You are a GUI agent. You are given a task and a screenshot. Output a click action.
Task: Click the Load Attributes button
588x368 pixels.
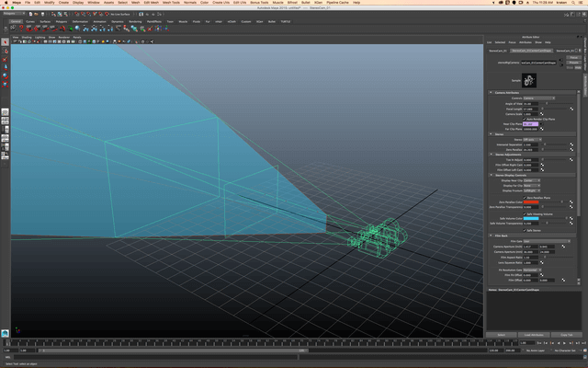(x=534, y=335)
